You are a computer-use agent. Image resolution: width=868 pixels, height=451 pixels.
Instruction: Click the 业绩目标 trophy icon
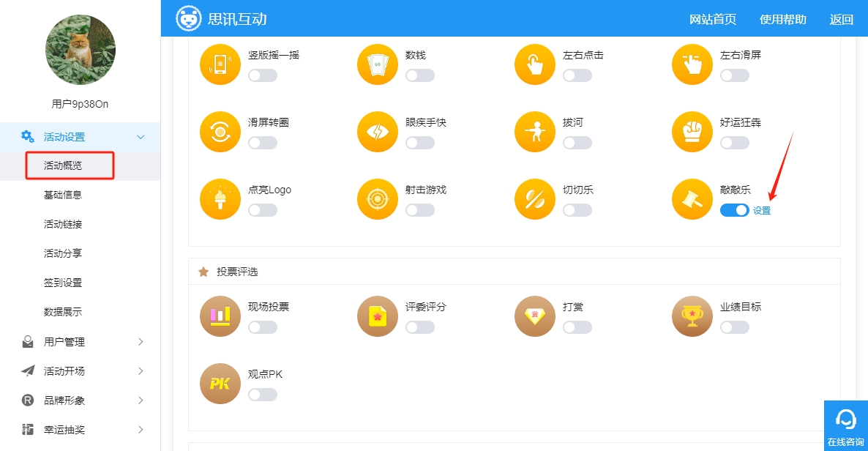point(692,316)
